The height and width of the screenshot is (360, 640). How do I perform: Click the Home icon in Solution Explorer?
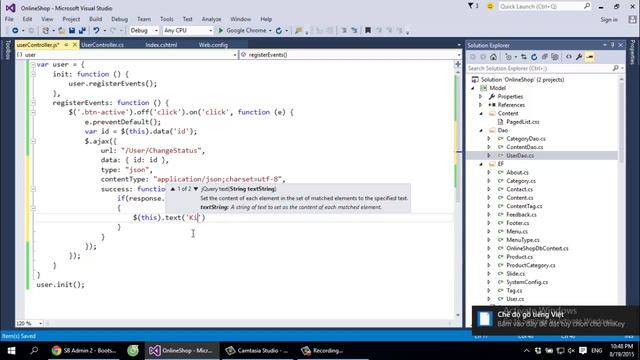point(493,57)
